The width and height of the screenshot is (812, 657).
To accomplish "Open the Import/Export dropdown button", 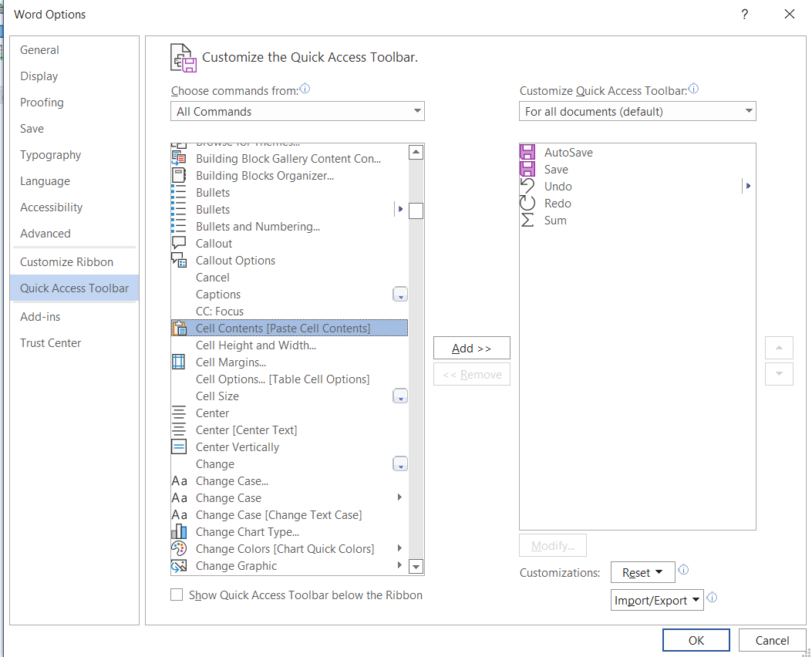I will (x=657, y=600).
